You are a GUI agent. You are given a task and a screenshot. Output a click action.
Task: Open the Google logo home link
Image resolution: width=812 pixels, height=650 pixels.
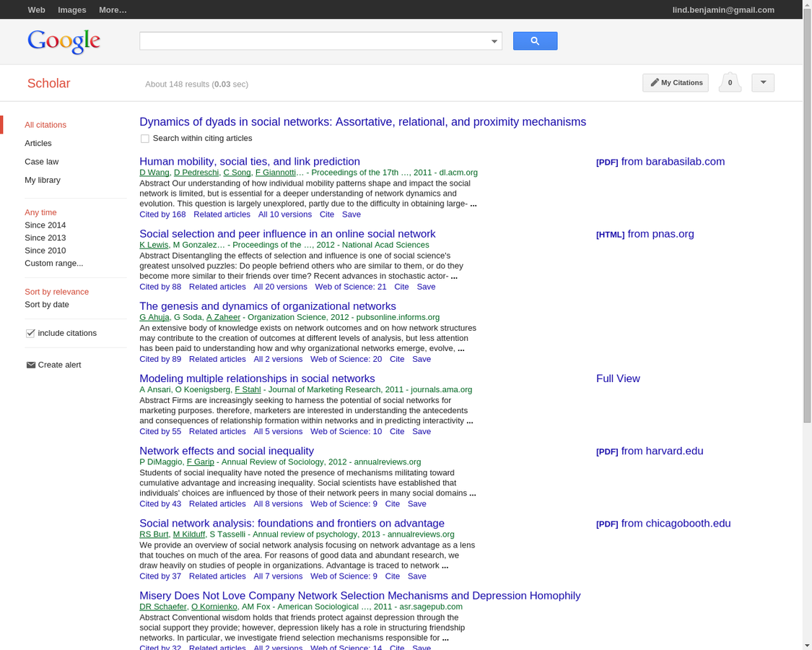pos(64,41)
